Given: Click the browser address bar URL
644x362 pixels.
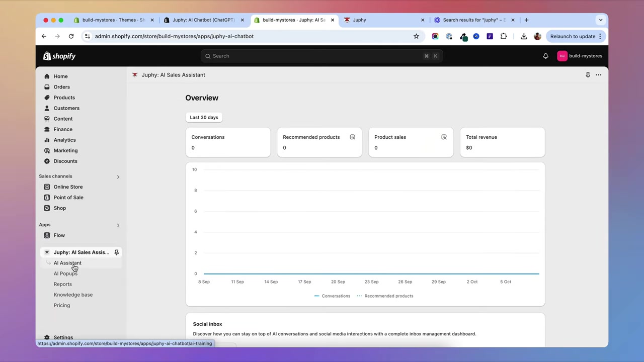Looking at the screenshot, I should pyautogui.click(x=174, y=36).
